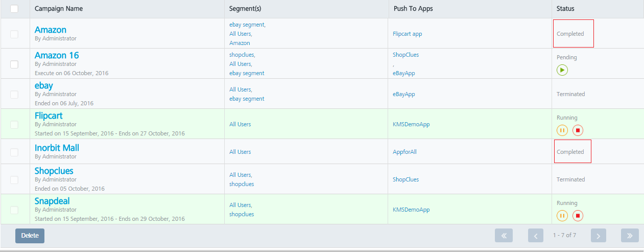This screenshot has width=644, height=252.
Task: Open All Users segment in Inorbit Mall row
Action: (x=240, y=152)
